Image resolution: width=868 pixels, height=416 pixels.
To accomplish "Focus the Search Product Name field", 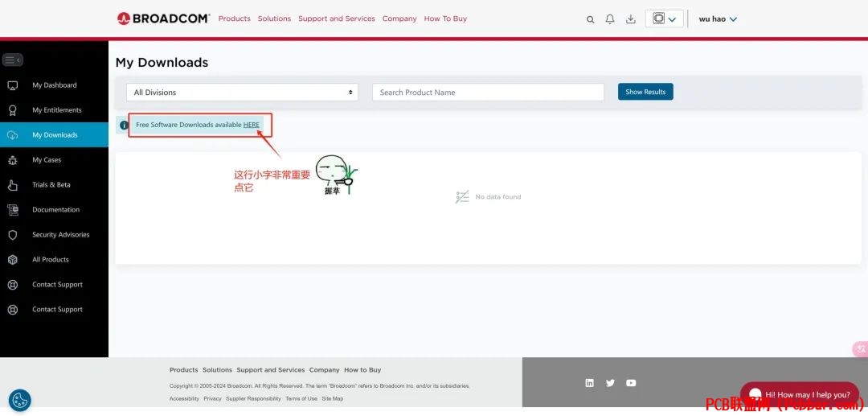I will (488, 93).
